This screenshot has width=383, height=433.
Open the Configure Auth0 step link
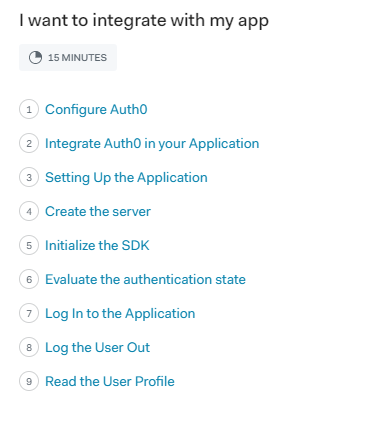coord(96,109)
